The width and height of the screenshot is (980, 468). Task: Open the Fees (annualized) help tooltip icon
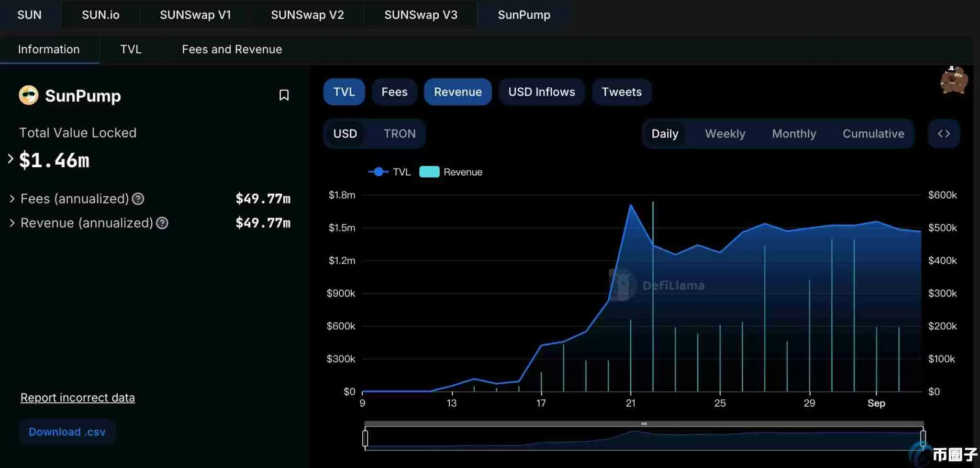[x=138, y=199]
